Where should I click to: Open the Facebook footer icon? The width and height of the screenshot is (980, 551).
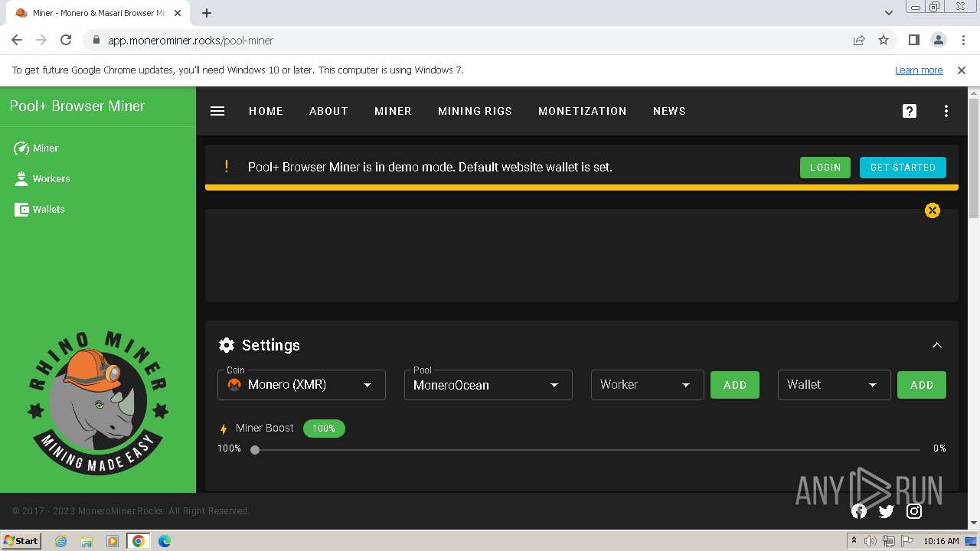click(x=859, y=511)
